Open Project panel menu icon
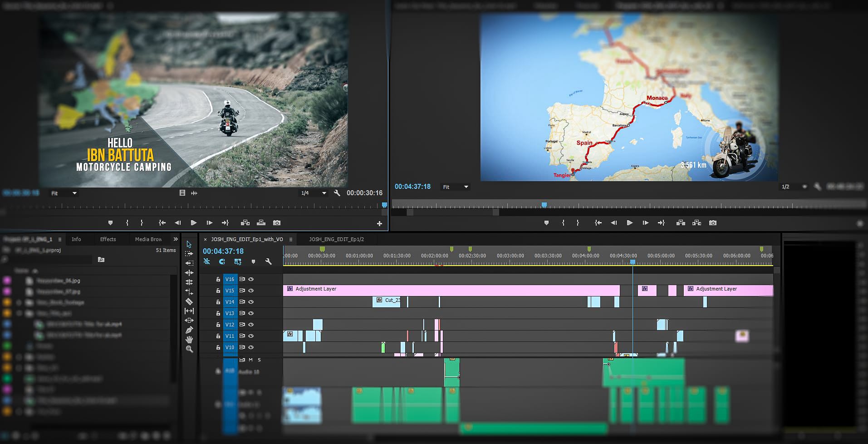The height and width of the screenshot is (444, 868). tap(59, 239)
